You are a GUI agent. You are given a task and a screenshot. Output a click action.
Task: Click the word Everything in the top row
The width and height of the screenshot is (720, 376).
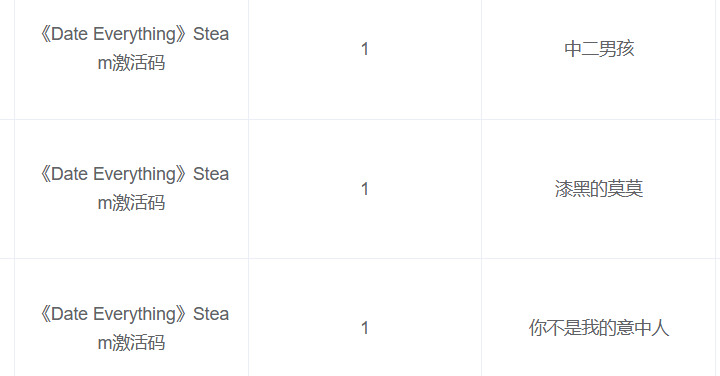coord(141,35)
